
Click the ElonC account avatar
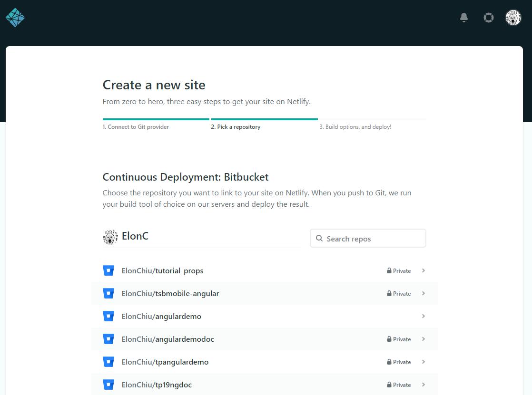point(110,237)
